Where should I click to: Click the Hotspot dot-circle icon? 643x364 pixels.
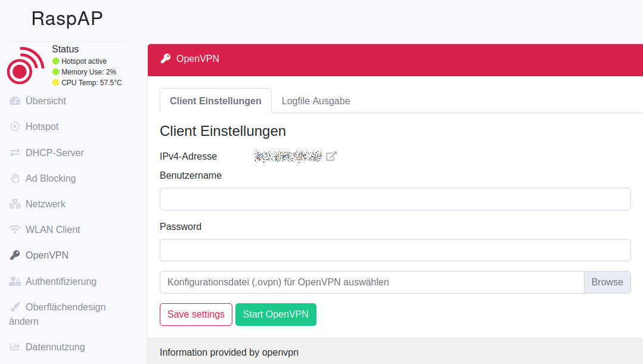point(15,127)
